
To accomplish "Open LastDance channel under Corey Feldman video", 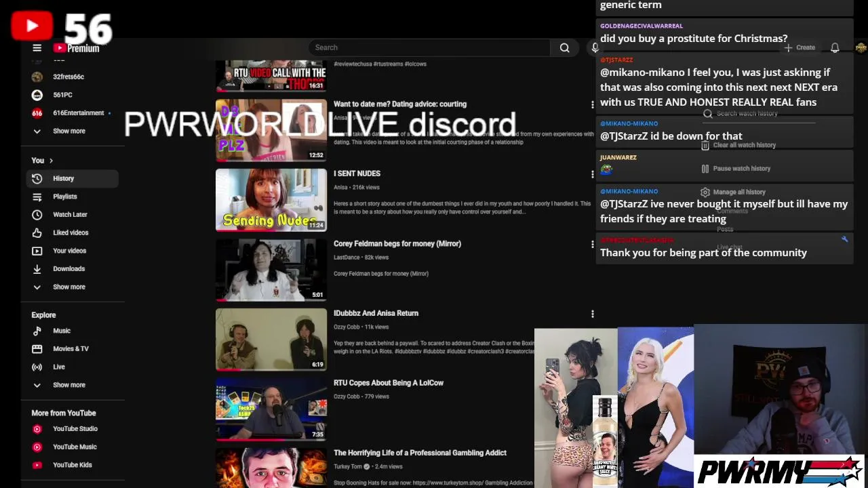I will pyautogui.click(x=347, y=258).
